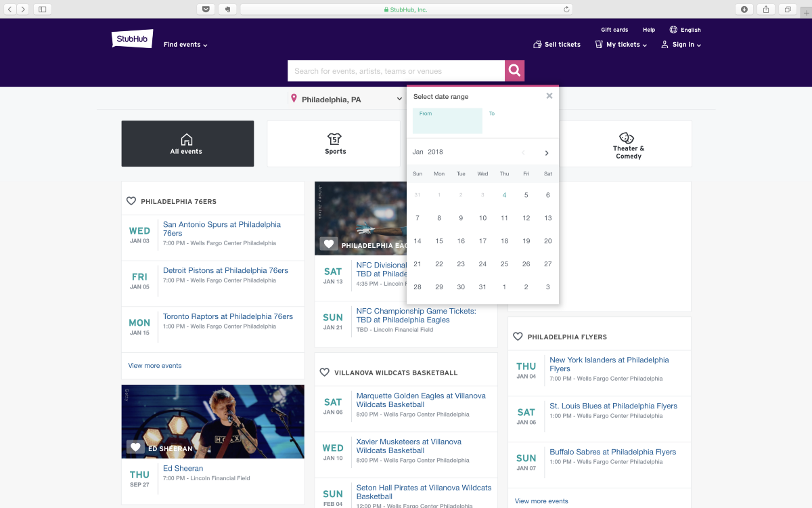Select January 31 in the calendar
812x508 pixels.
(482, 287)
